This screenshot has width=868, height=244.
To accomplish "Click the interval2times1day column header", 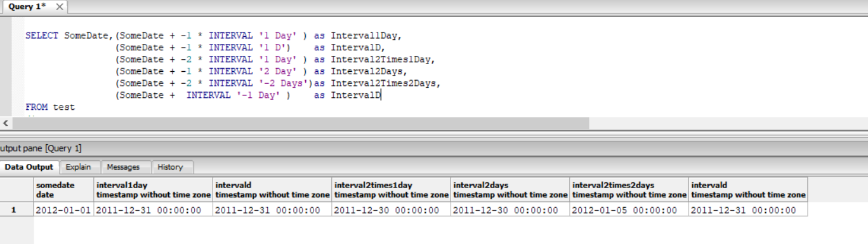I will [391, 190].
